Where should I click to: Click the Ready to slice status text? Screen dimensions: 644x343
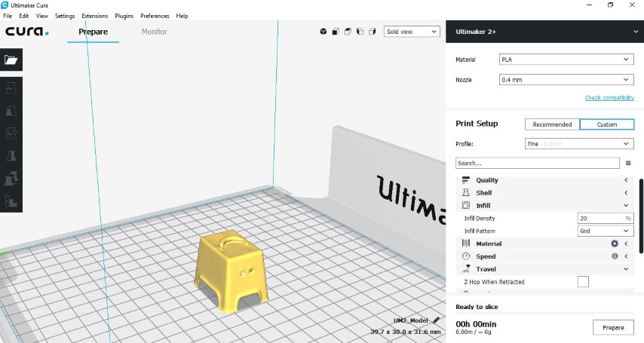click(x=477, y=307)
